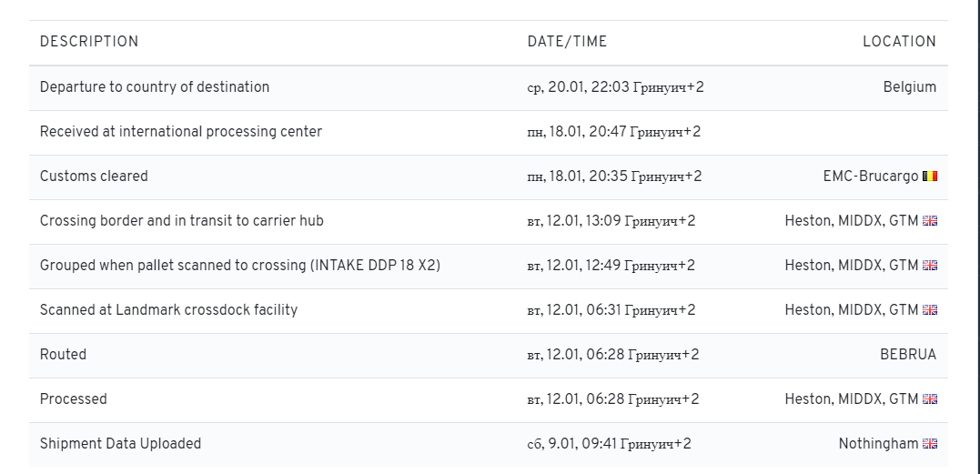Click the EMC-Brucargo location text
This screenshot has width=980, height=474.
point(870,176)
